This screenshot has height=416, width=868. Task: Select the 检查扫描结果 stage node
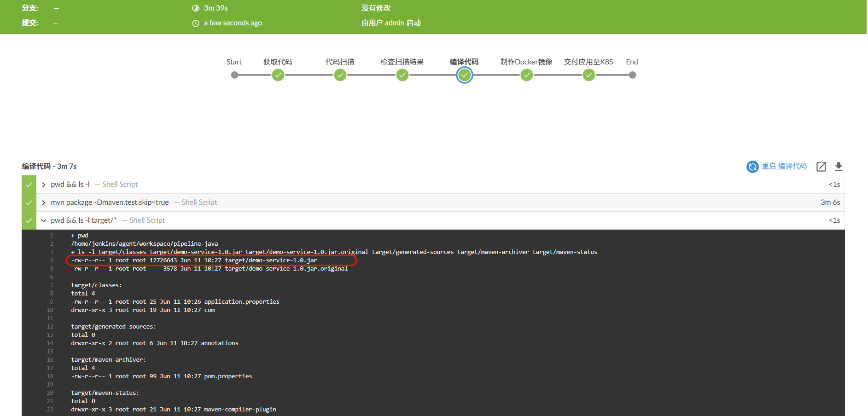402,75
